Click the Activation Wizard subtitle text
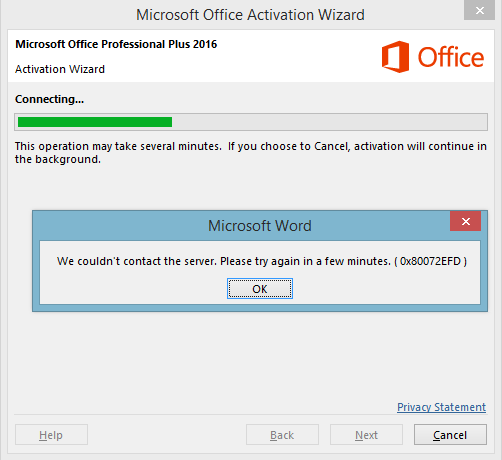The height and width of the screenshot is (460, 502). pyautogui.click(x=60, y=69)
